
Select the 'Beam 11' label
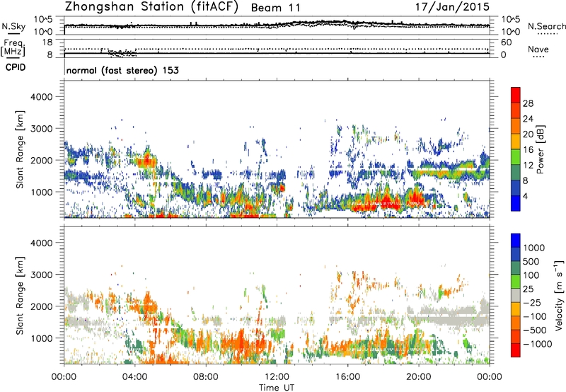coord(275,8)
